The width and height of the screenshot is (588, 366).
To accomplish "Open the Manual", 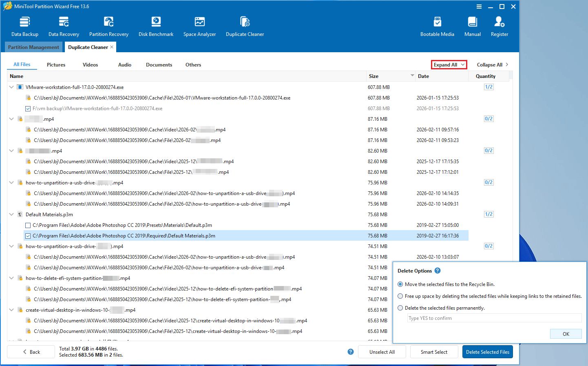I will point(472,25).
